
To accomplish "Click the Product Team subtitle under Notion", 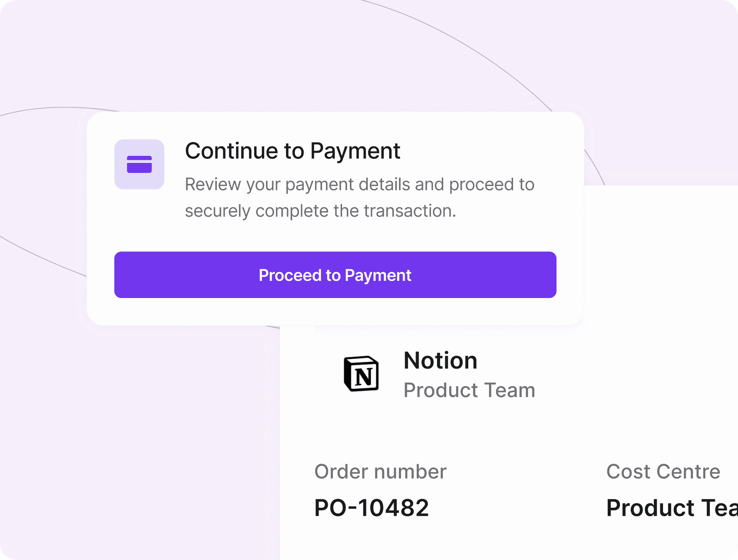I will 469,390.
